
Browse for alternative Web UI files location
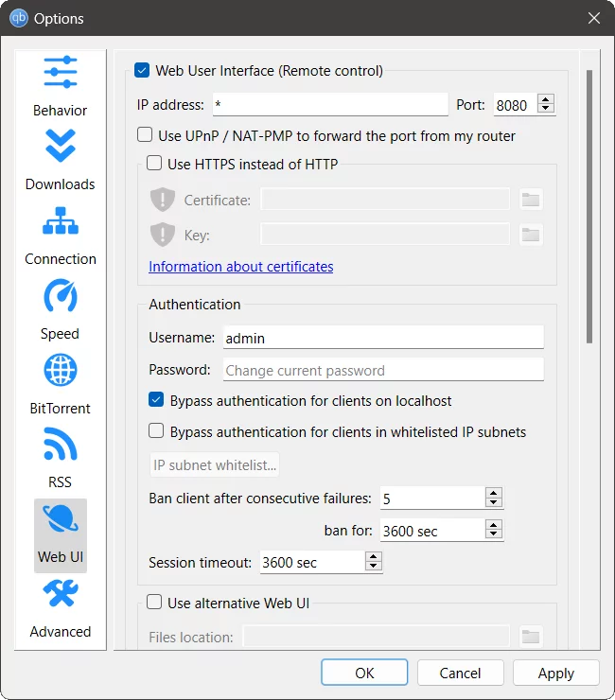pyautogui.click(x=531, y=637)
